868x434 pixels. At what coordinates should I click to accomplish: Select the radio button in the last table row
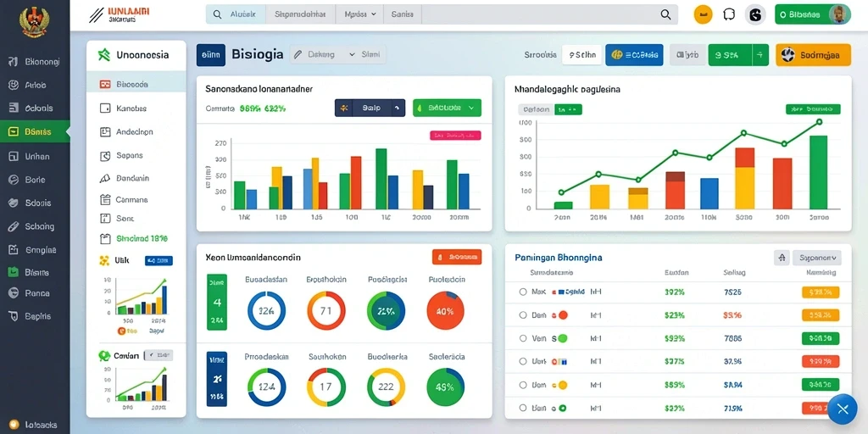click(522, 408)
